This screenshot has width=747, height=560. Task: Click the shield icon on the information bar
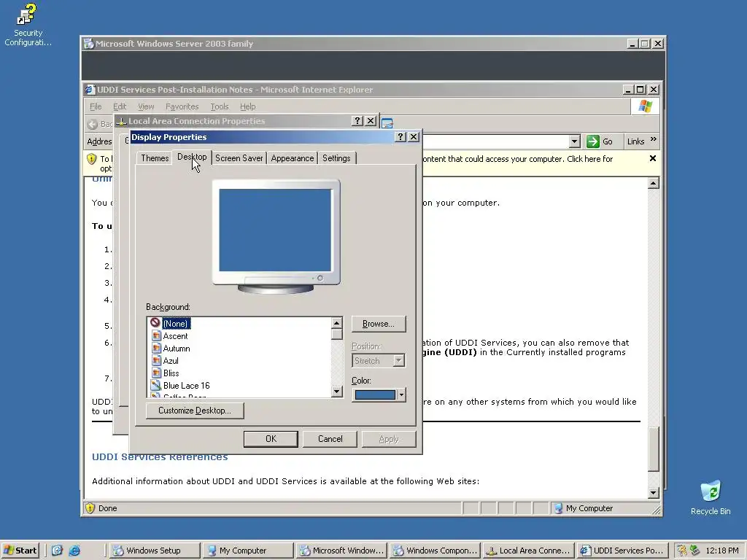pyautogui.click(x=91, y=159)
